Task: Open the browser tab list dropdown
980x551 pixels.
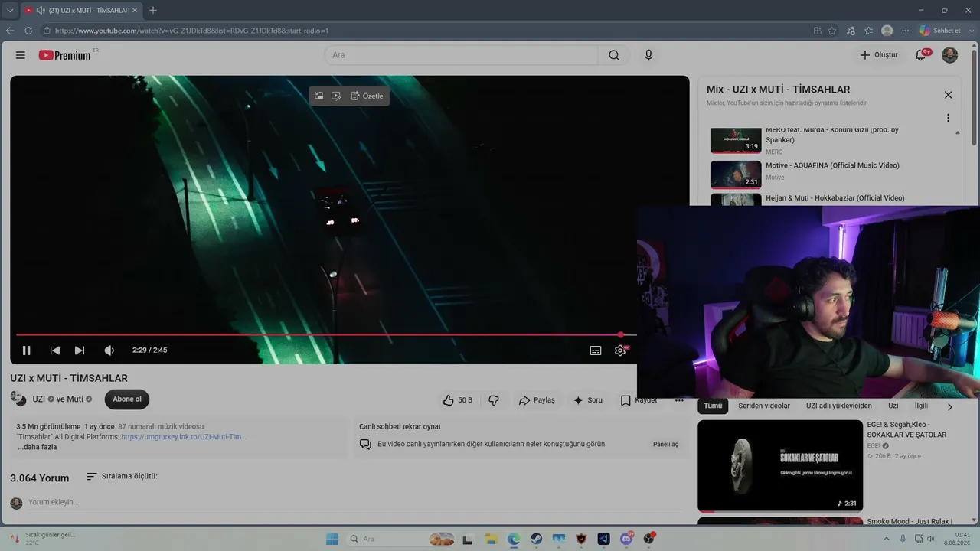Action: point(10,10)
